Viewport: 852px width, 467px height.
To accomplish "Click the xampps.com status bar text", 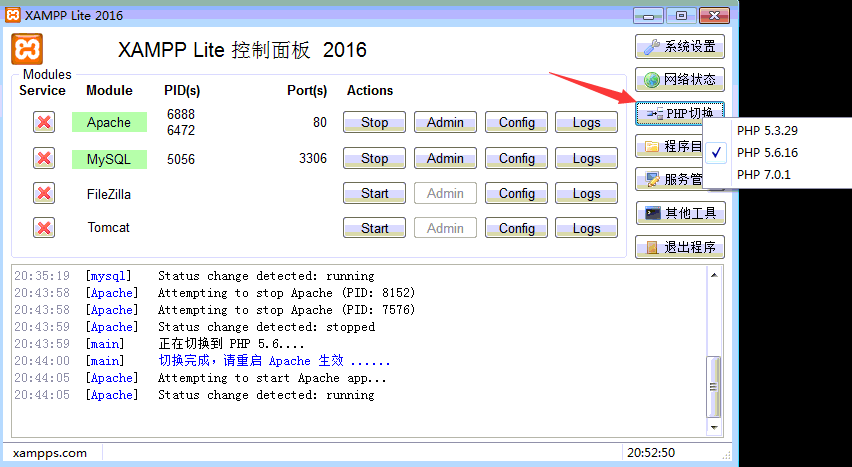I will point(50,453).
